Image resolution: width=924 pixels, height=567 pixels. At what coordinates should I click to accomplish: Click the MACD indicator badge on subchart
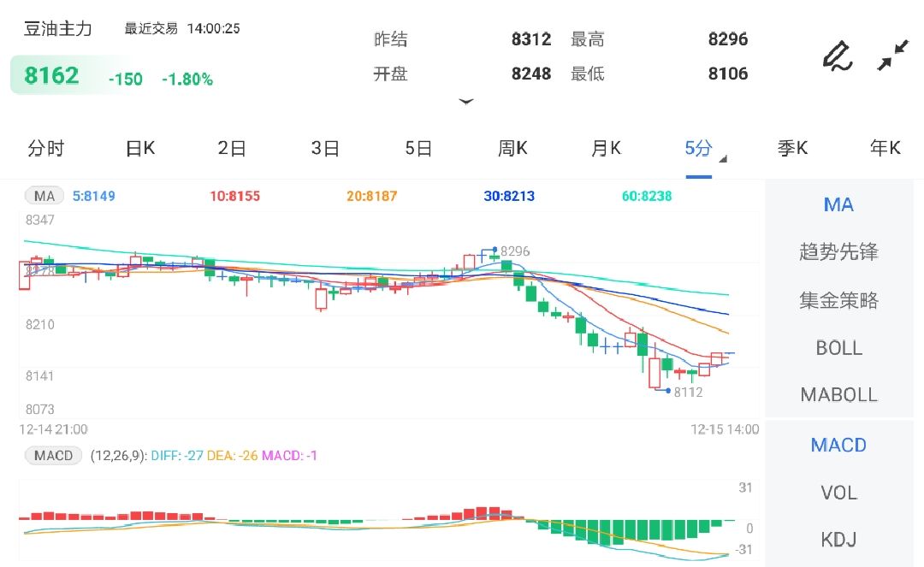(x=53, y=456)
